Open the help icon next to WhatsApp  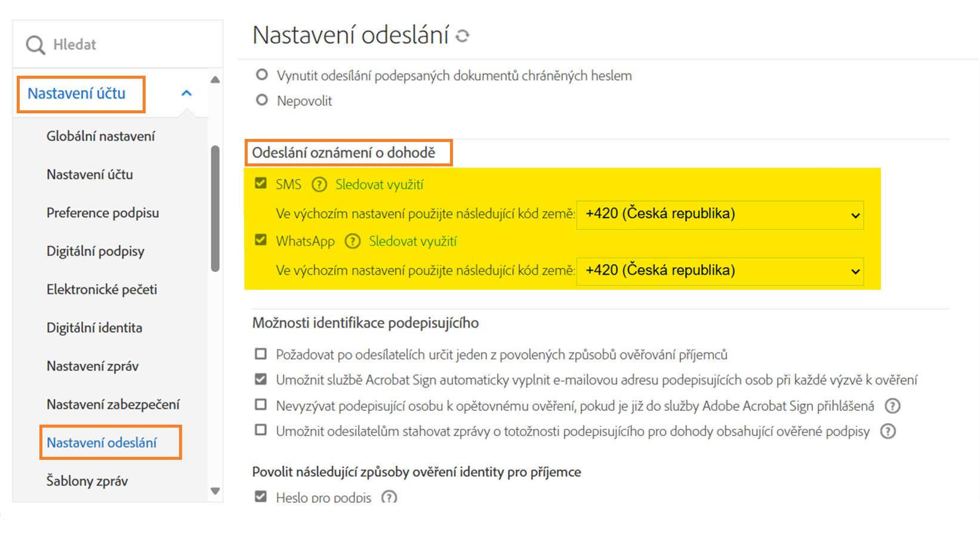[352, 242]
